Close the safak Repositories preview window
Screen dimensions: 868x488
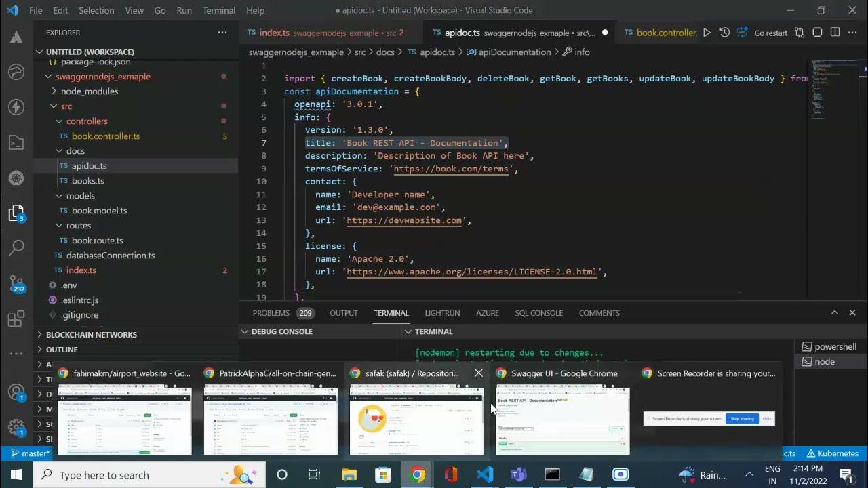pos(479,373)
